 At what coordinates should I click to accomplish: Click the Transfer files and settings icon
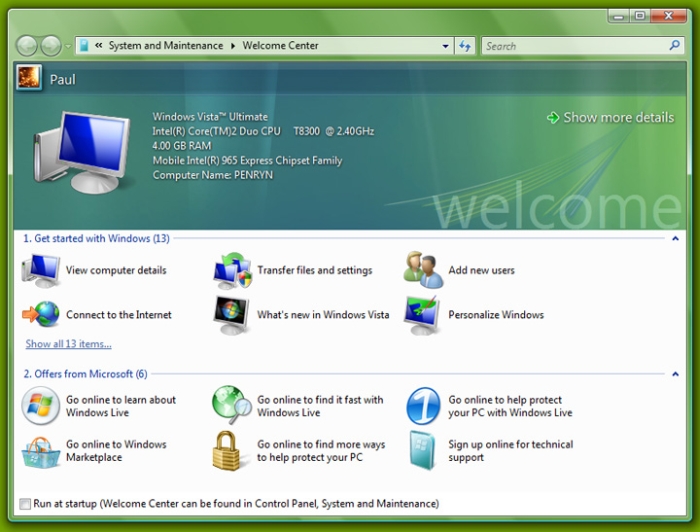[233, 270]
